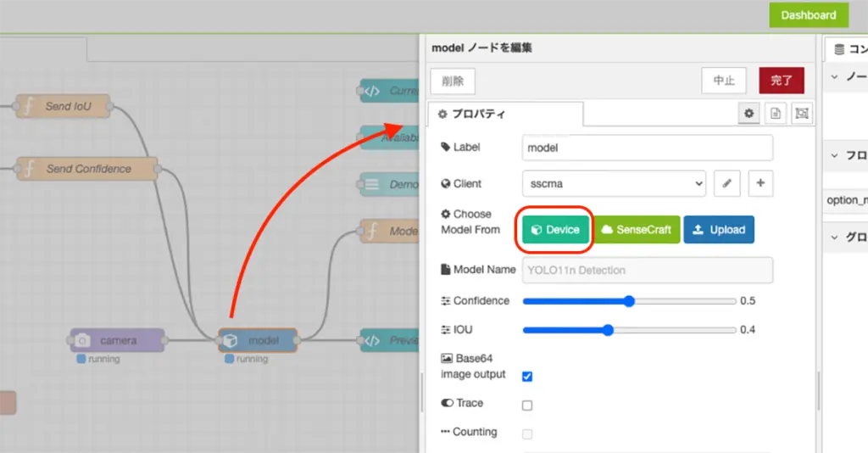Choose model from SenseCraft

click(637, 230)
